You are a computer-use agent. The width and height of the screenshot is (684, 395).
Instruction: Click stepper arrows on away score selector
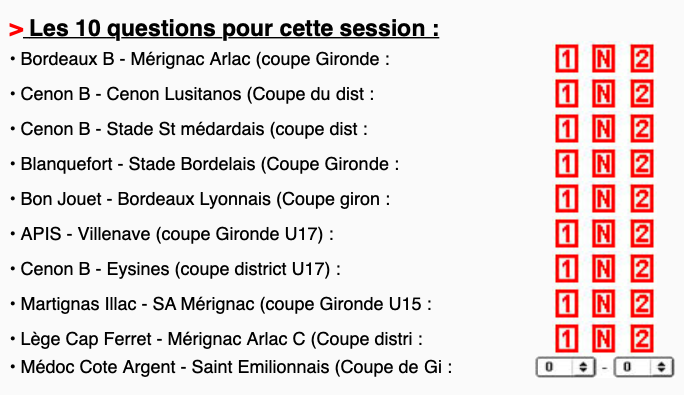click(661, 367)
